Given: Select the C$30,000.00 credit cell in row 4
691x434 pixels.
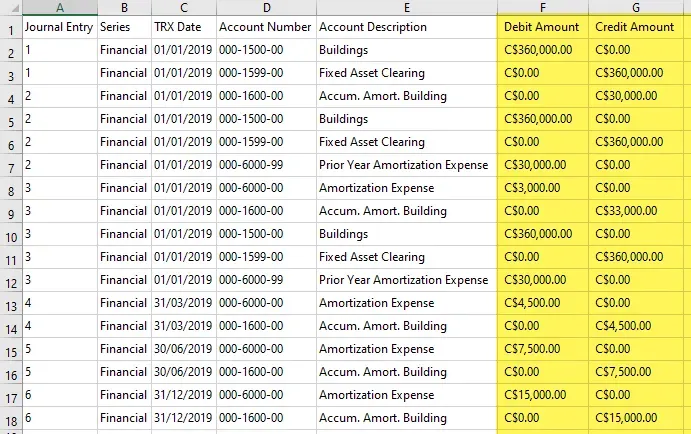Looking at the screenshot, I should click(x=635, y=96).
